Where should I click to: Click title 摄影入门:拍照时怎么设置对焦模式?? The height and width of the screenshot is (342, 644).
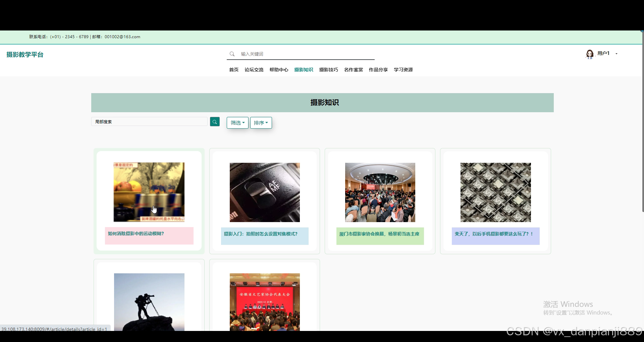click(261, 234)
